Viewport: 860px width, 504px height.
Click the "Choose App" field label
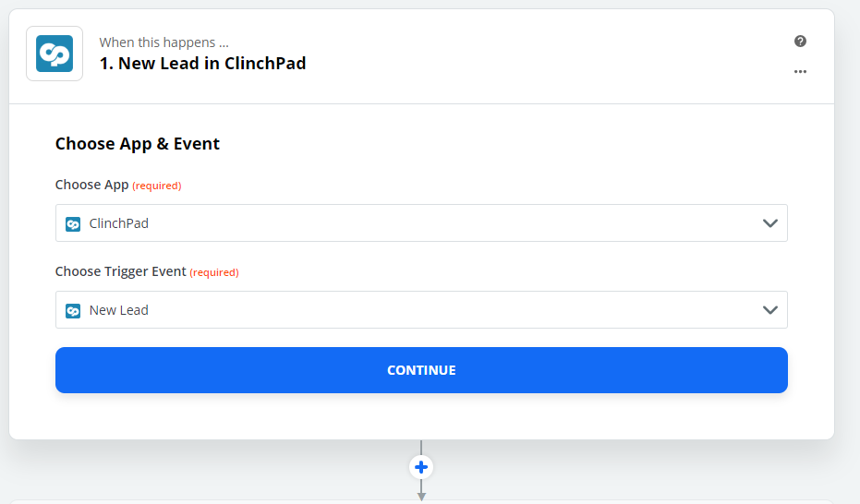[x=91, y=185]
